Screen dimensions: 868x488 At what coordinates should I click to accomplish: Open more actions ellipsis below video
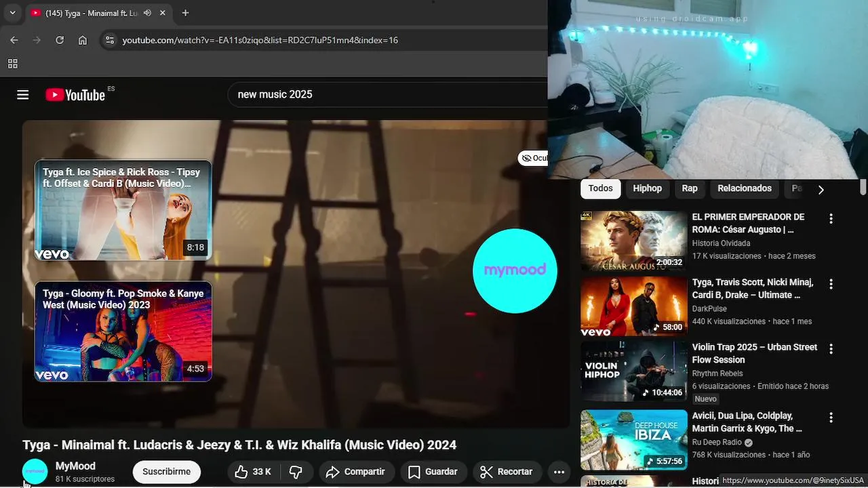[x=559, y=472]
